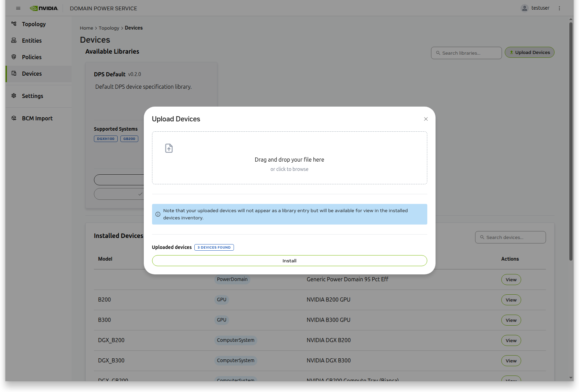The height and width of the screenshot is (392, 579).
Task: Select Policies shield icon in sidebar
Action: (14, 57)
